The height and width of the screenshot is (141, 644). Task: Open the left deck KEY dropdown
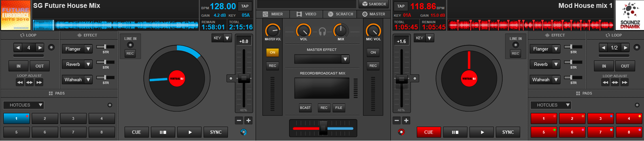pos(227,38)
